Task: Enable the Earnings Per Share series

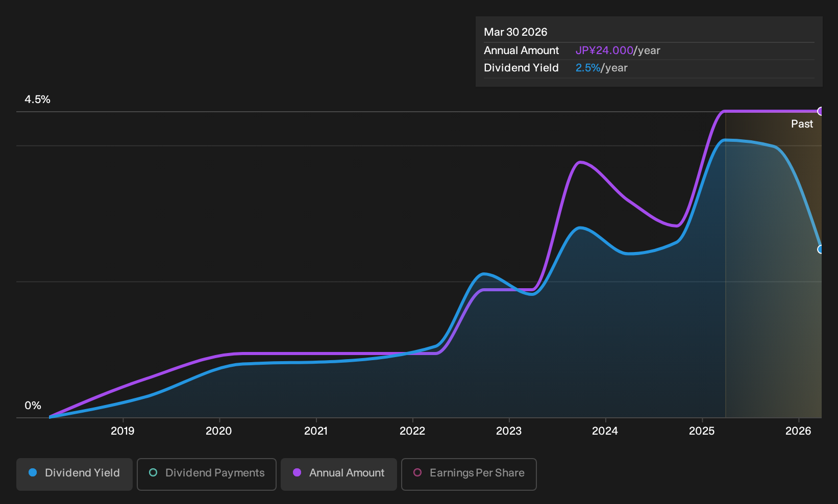Action: (469, 474)
